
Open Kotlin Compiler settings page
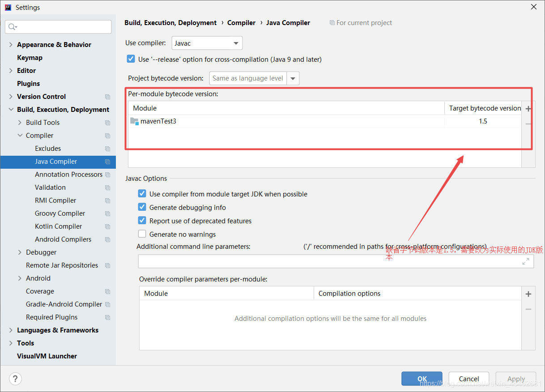pyautogui.click(x=58, y=226)
